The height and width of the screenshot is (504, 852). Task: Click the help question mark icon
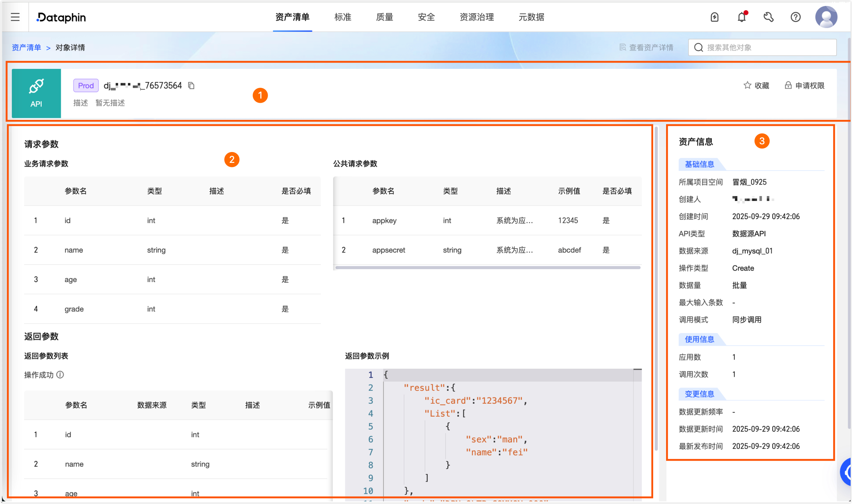(795, 17)
